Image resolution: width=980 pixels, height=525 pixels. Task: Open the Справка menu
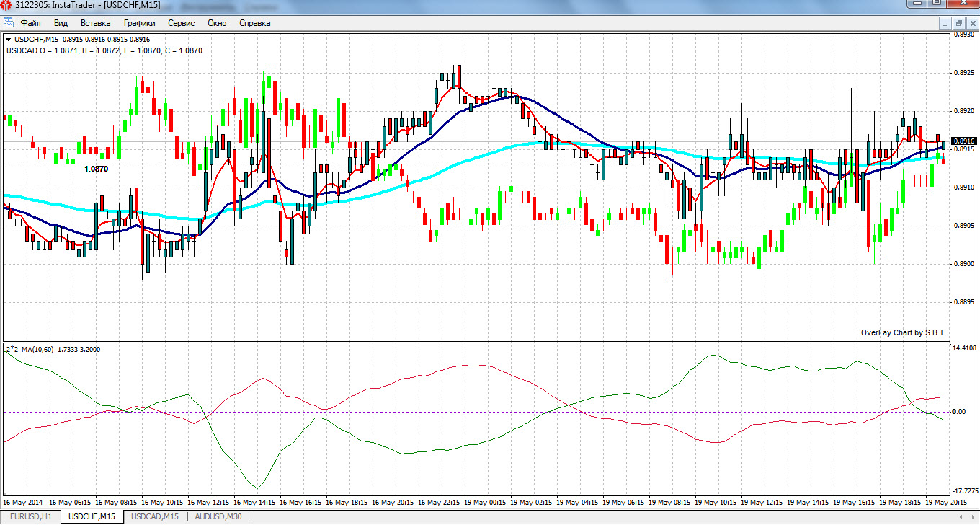tap(254, 23)
